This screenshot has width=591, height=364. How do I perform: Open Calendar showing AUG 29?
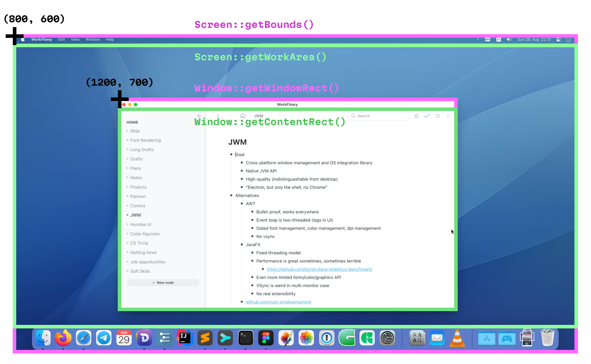124,338
